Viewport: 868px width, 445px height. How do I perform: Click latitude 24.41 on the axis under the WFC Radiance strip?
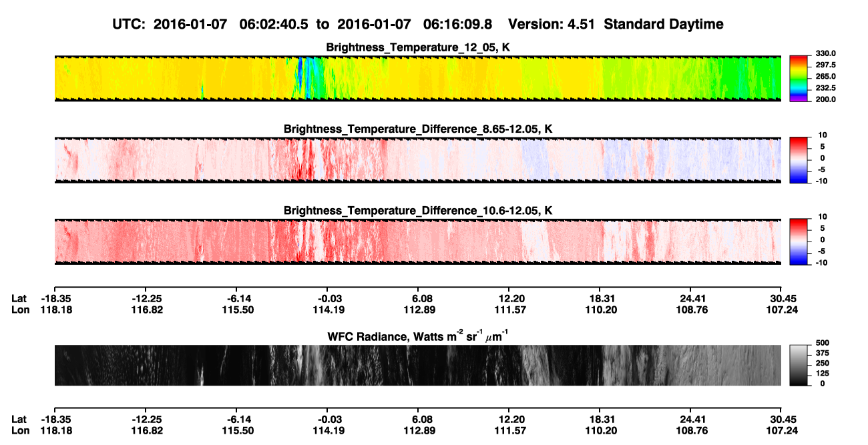(x=692, y=420)
